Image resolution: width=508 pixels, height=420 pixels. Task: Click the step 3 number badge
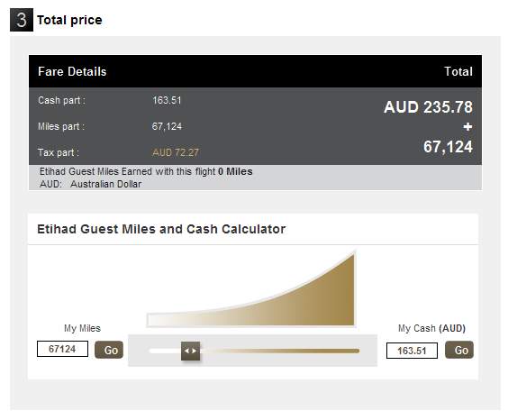22,20
